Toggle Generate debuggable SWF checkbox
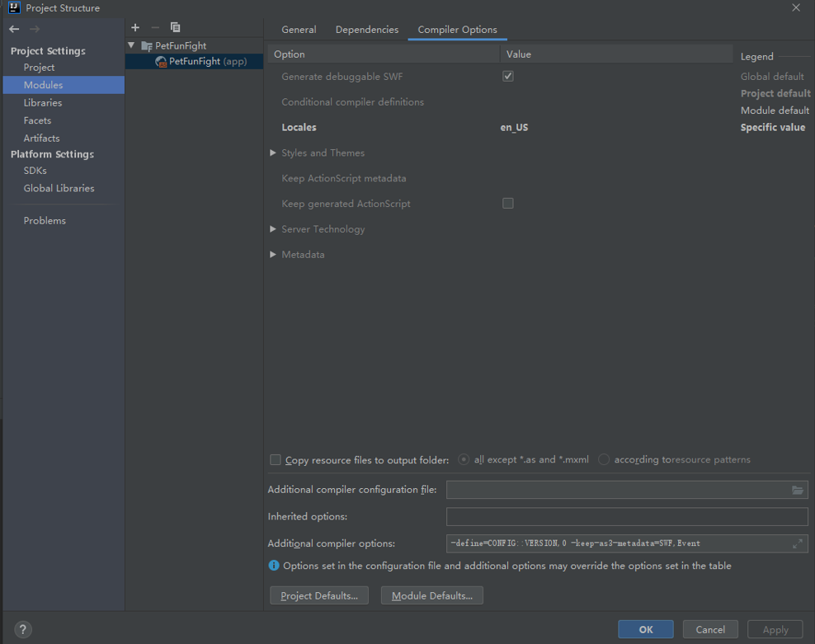The height and width of the screenshot is (644, 815). (508, 77)
